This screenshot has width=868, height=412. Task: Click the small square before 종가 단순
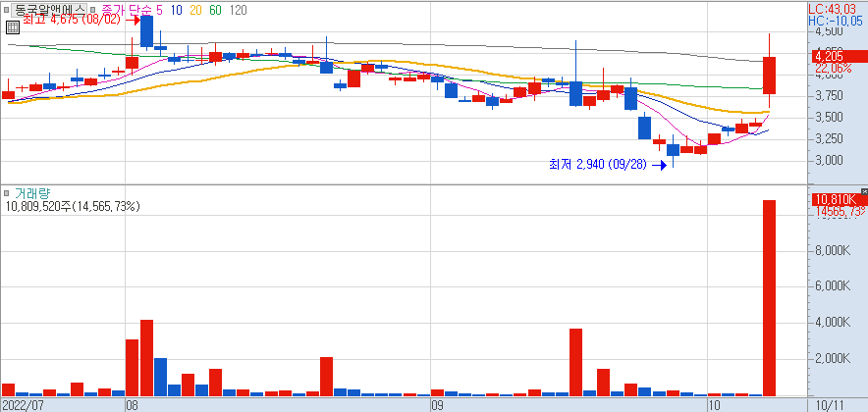pyautogui.click(x=93, y=10)
